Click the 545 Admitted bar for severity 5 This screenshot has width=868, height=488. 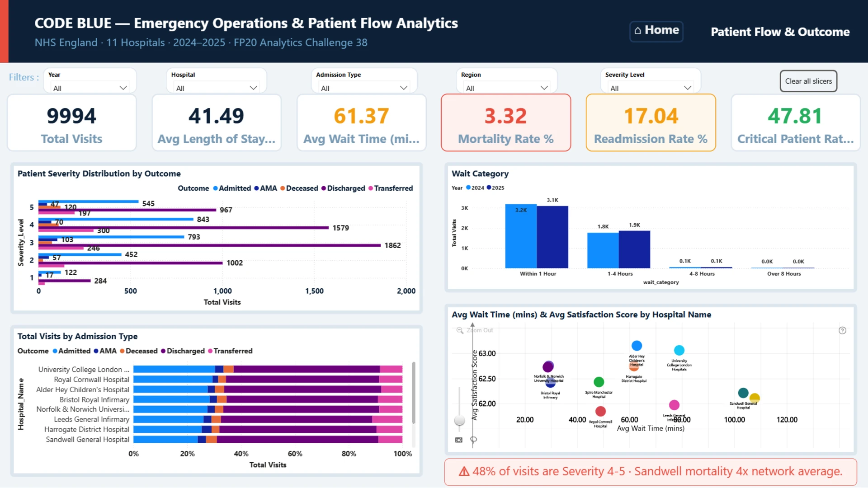pyautogui.click(x=89, y=202)
